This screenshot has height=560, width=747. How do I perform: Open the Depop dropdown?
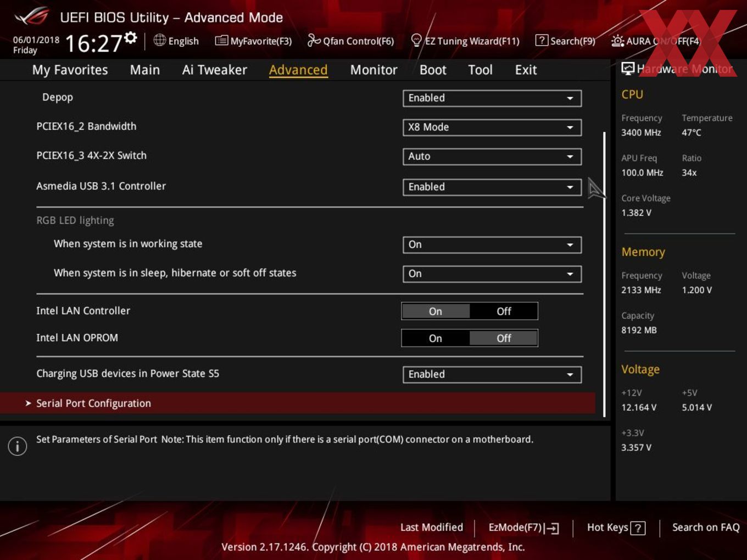tap(492, 98)
